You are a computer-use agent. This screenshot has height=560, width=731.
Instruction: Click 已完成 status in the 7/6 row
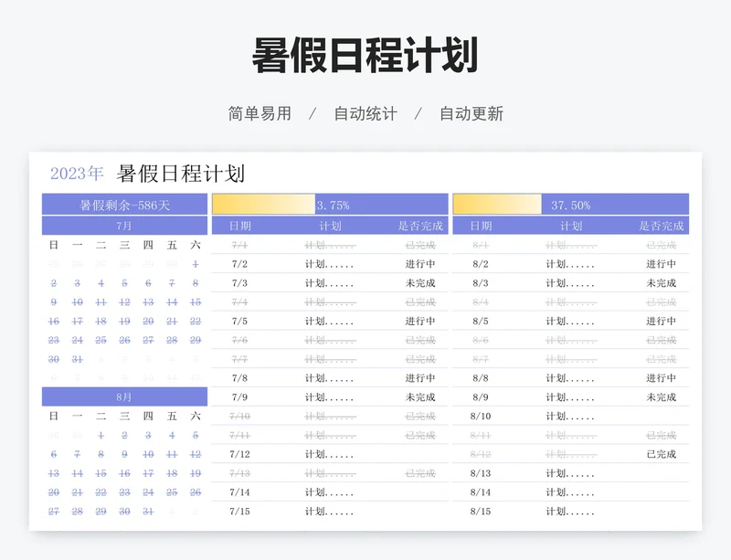pyautogui.click(x=420, y=340)
